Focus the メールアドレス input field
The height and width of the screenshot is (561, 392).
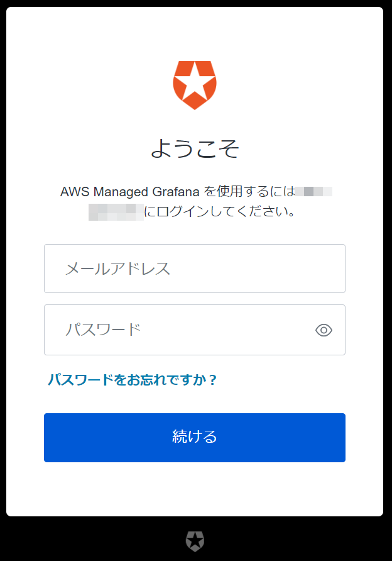(195, 269)
